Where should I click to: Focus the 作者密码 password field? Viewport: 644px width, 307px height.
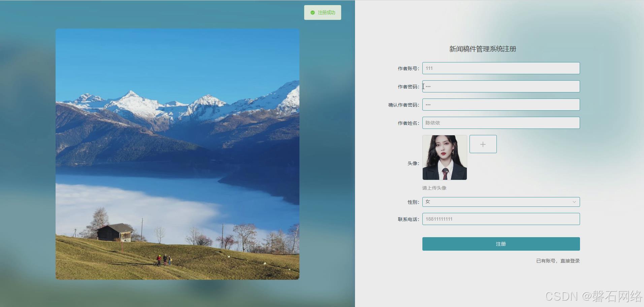501,86
